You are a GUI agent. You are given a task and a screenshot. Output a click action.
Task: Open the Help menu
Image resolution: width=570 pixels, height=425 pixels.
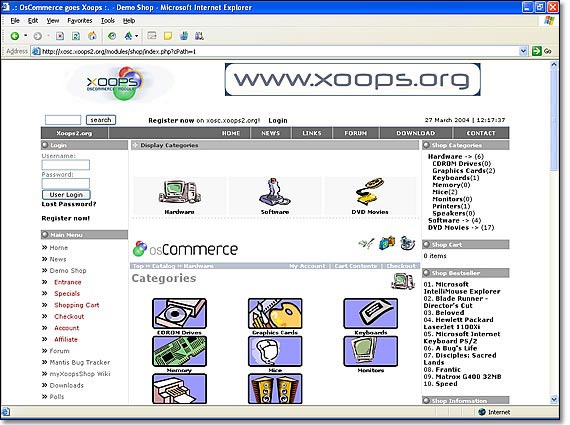129,21
